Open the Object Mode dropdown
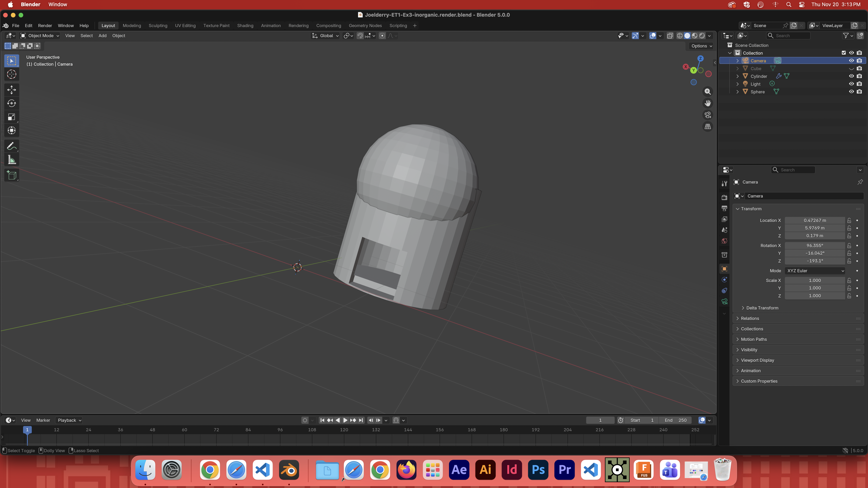Image resolution: width=868 pixels, height=488 pixels. click(x=40, y=36)
